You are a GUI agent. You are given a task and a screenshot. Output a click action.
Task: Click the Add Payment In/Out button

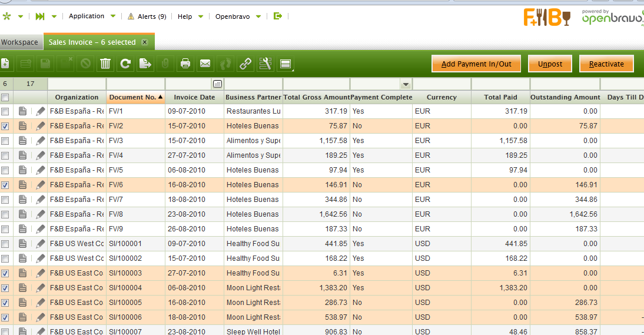click(476, 64)
